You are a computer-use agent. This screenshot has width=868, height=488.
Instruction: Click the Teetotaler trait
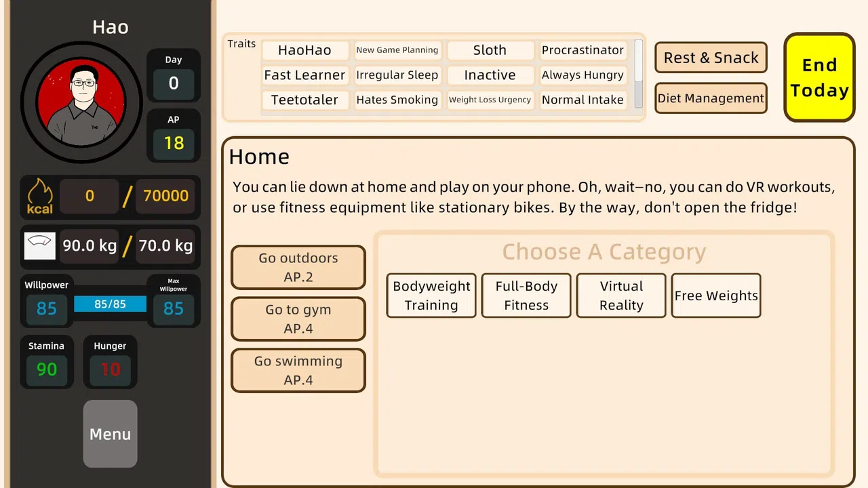[304, 100]
